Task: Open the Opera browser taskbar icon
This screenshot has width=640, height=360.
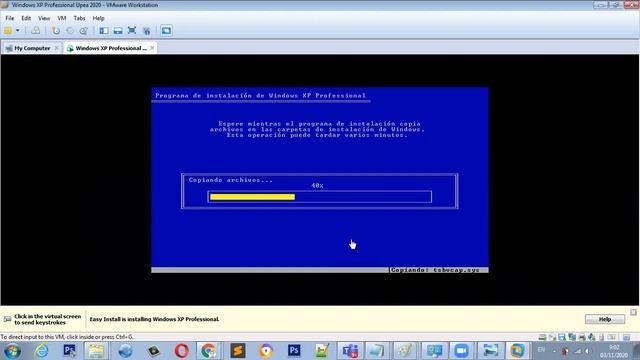Action: [182, 351]
